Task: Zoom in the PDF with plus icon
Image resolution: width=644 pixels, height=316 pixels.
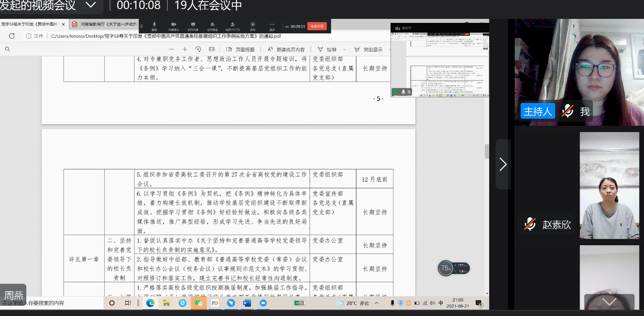Action: click(185, 49)
